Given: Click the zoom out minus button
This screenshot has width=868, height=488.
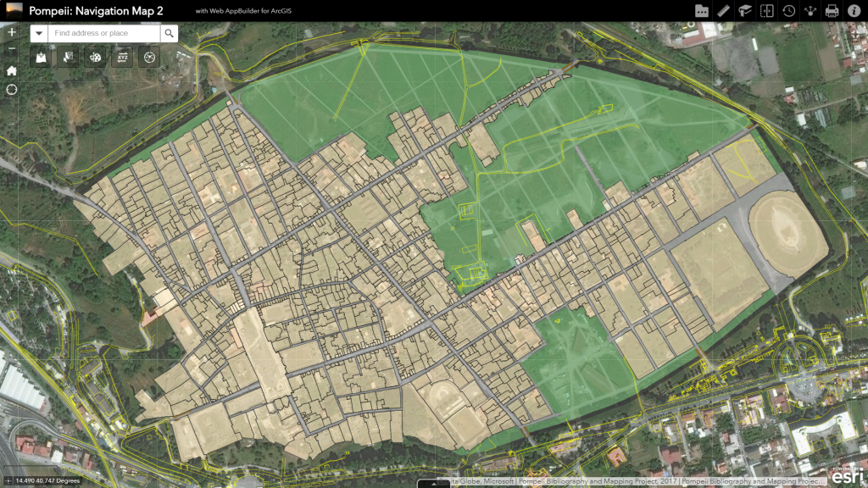Looking at the screenshot, I should pos(12,48).
